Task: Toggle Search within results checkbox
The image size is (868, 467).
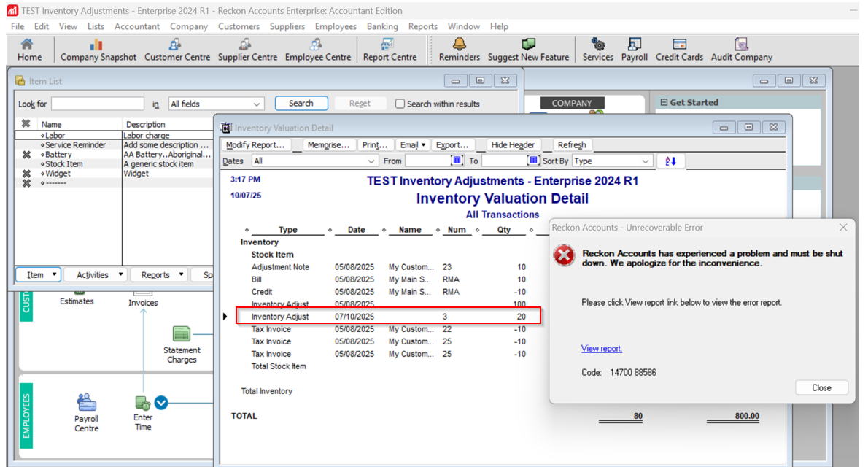Action: click(x=400, y=104)
